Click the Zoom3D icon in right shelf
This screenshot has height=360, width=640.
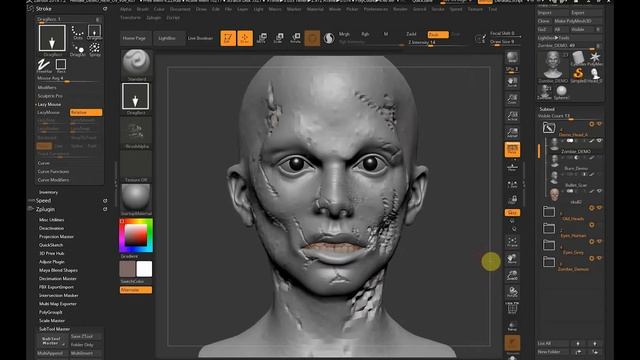(512, 275)
